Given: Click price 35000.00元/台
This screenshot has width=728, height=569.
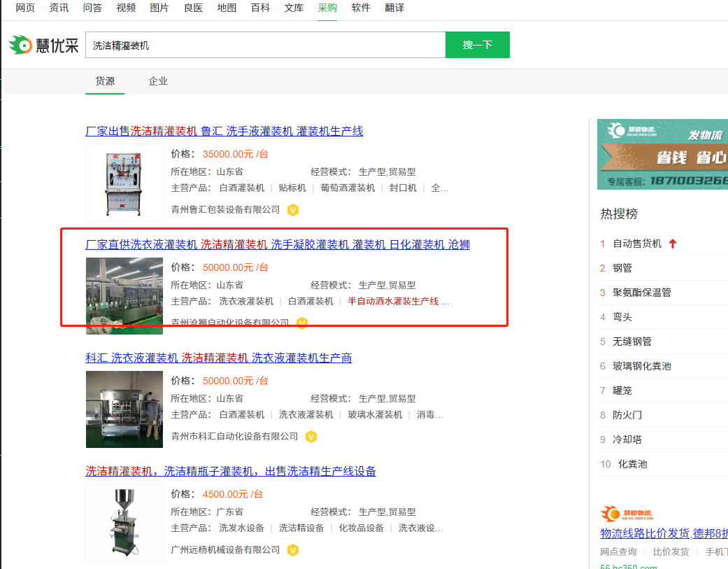Looking at the screenshot, I should click(236, 154).
